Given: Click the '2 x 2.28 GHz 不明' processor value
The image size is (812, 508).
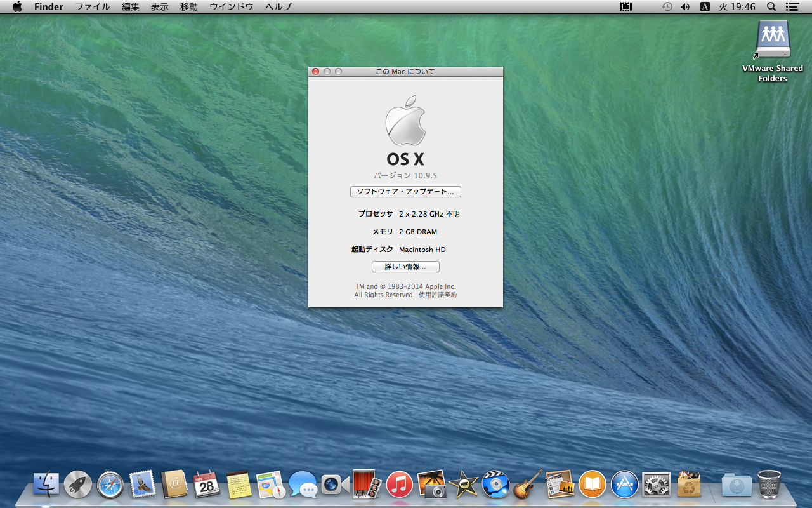Looking at the screenshot, I should pyautogui.click(x=429, y=214).
